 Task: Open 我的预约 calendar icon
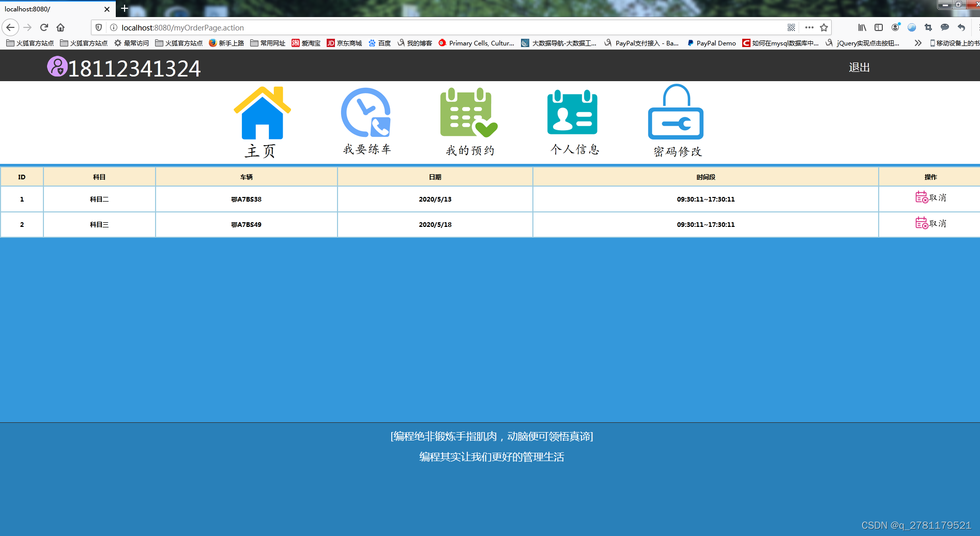pos(467,113)
